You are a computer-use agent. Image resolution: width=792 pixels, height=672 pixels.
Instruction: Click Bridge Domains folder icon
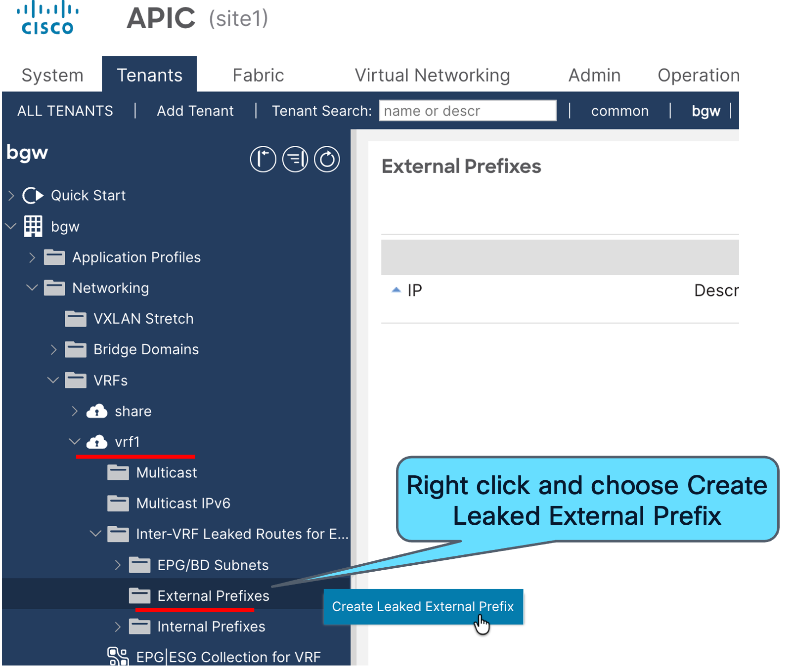(x=76, y=349)
